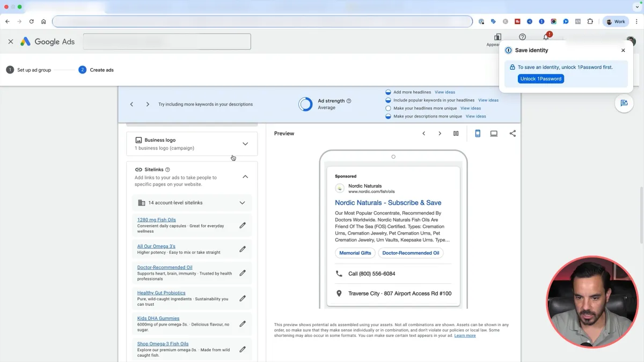Switch preview to side-by-side columns view
The image size is (644, 362).
[x=456, y=134]
